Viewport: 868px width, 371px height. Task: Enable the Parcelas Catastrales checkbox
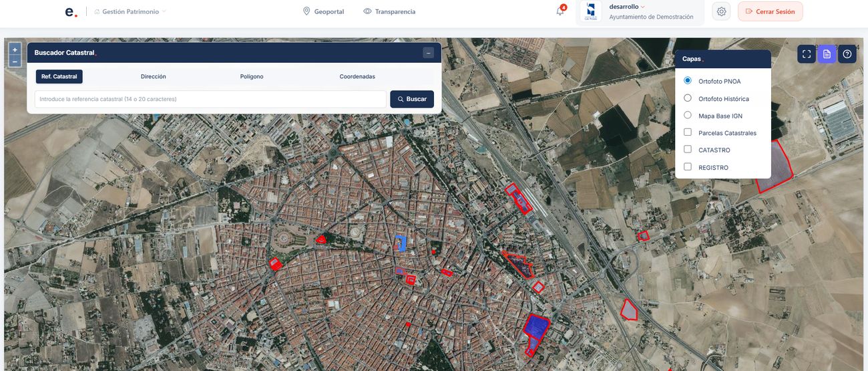tap(688, 132)
